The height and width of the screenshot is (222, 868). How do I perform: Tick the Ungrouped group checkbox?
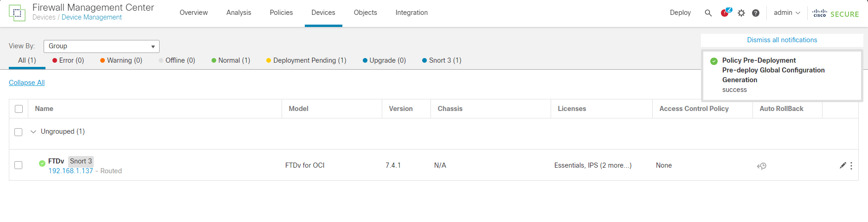coord(19,132)
